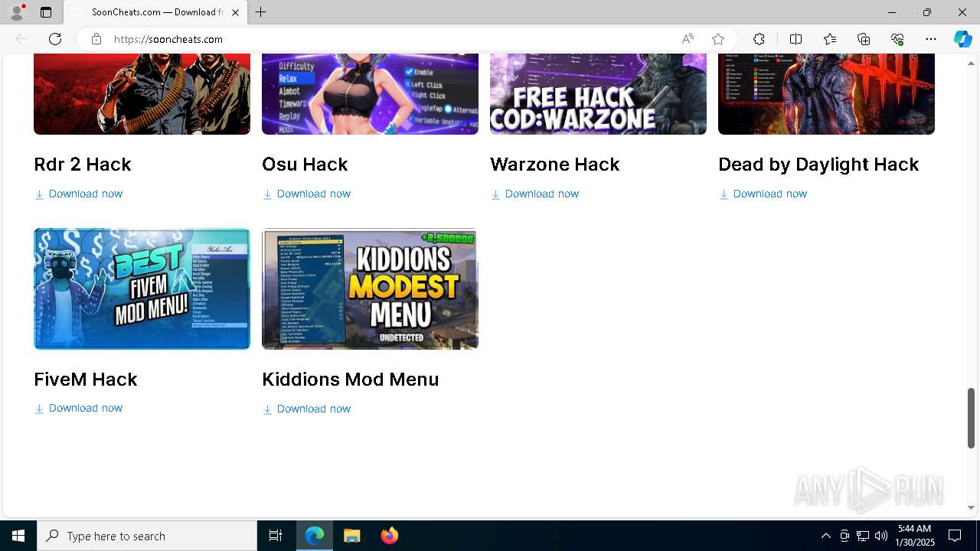The width and height of the screenshot is (980, 551).
Task: Refresh the current page
Action: tap(55, 39)
